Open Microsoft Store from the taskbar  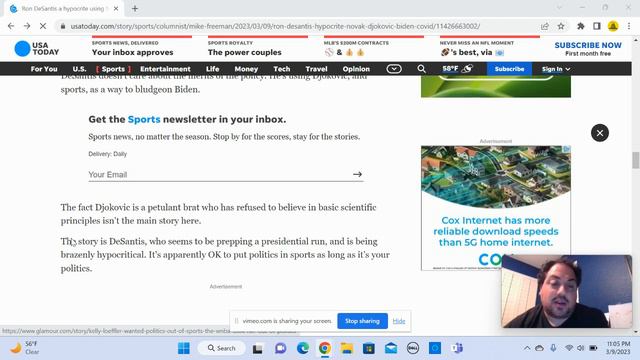pyautogui.click(x=369, y=348)
